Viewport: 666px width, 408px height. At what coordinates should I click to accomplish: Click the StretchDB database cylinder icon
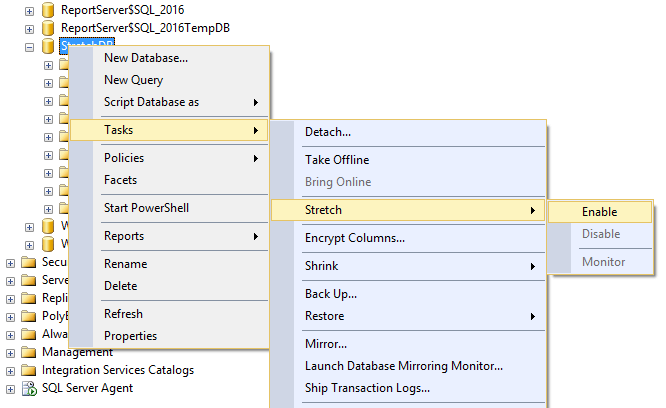(48, 46)
